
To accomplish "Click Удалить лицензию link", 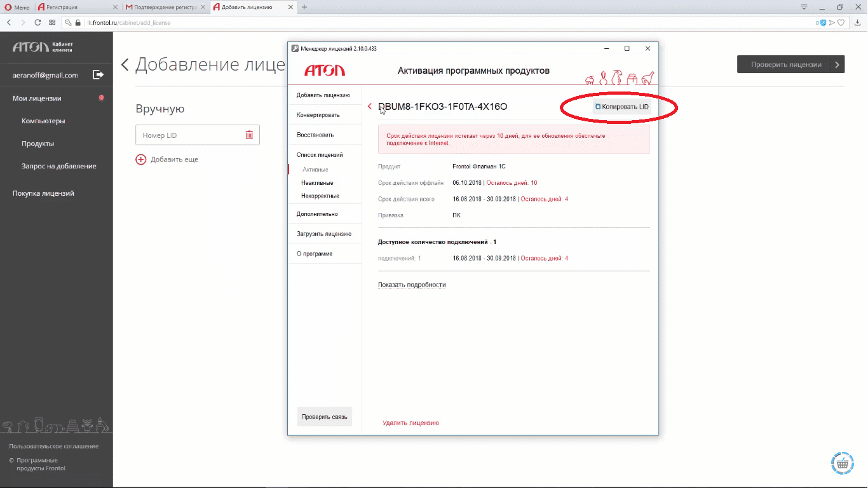I will 410,423.
